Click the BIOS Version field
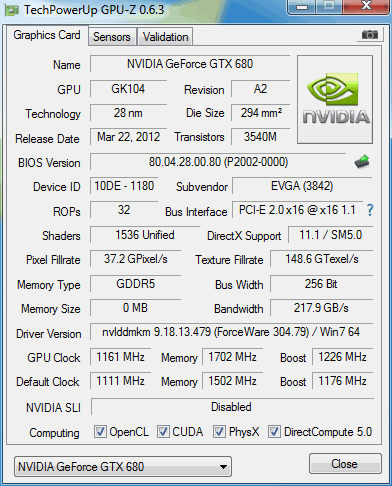Screen dimensions: 392x486 218,162
